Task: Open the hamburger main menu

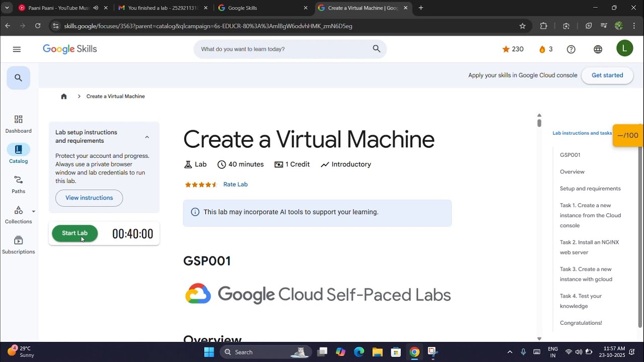Action: click(x=17, y=49)
